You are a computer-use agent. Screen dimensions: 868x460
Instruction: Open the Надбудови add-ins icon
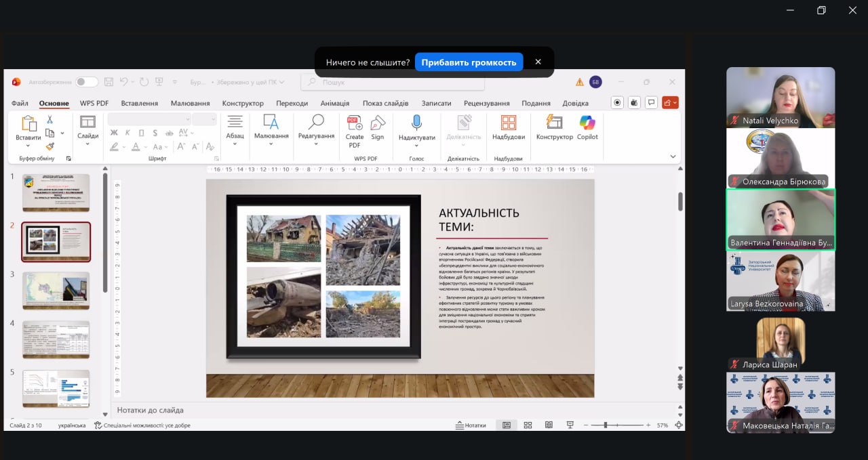click(509, 123)
